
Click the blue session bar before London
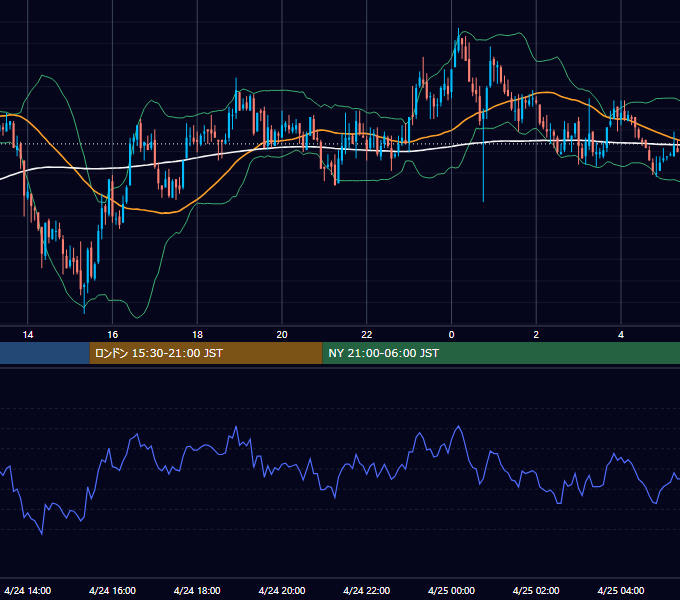[45, 353]
